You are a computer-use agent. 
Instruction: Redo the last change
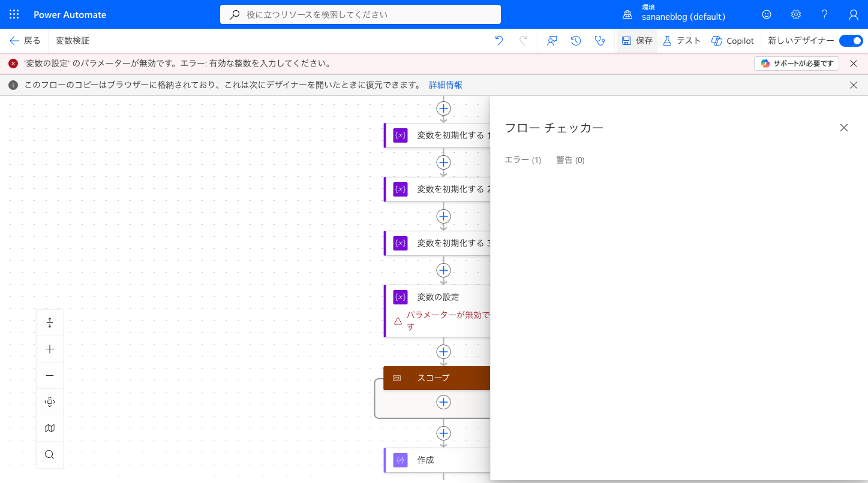523,41
